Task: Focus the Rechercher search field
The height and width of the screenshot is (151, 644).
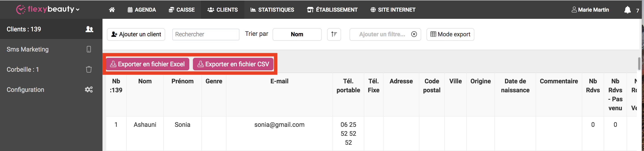Action: 206,34
